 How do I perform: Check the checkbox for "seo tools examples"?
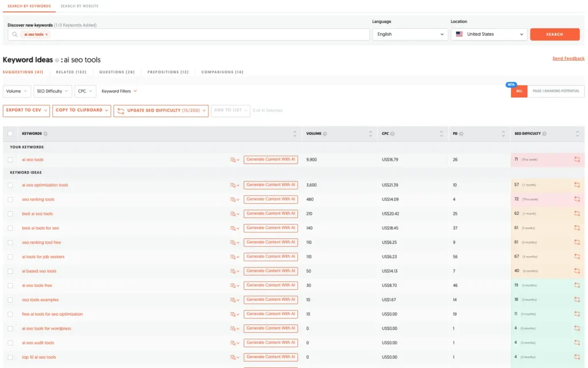pos(9,300)
